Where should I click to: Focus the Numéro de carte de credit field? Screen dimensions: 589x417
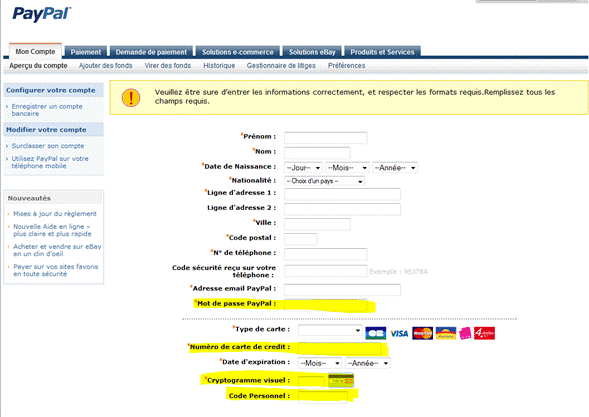tap(340, 348)
